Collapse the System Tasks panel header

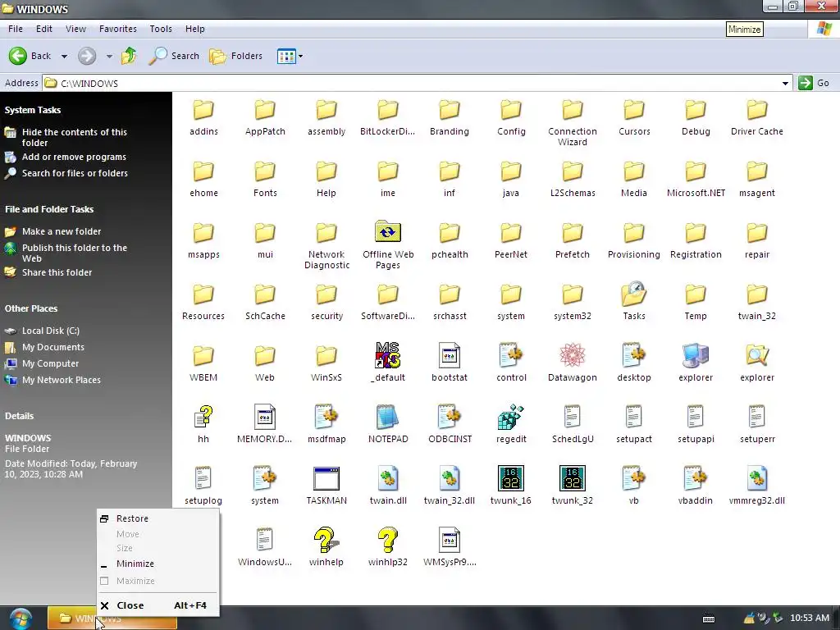pyautogui.click(x=33, y=110)
